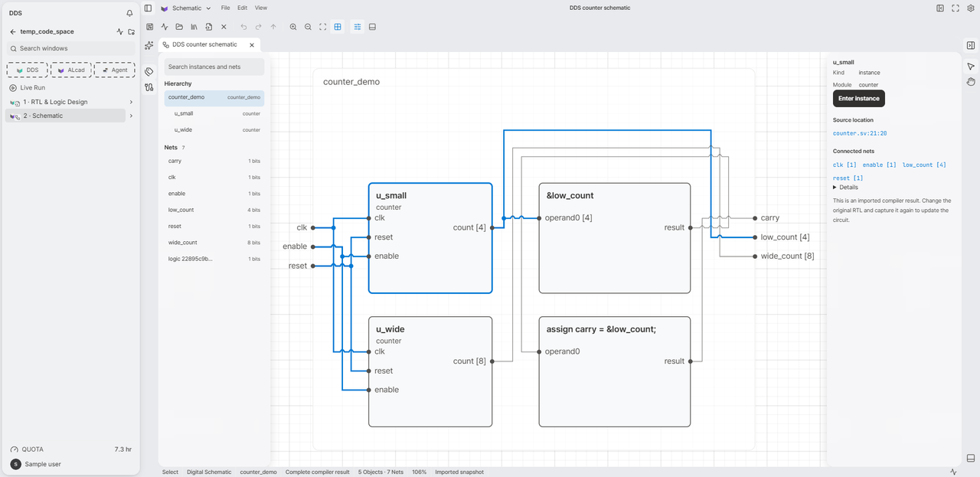This screenshot has width=980, height=477.
Task: Click the redo arrow icon
Action: pyautogui.click(x=258, y=27)
